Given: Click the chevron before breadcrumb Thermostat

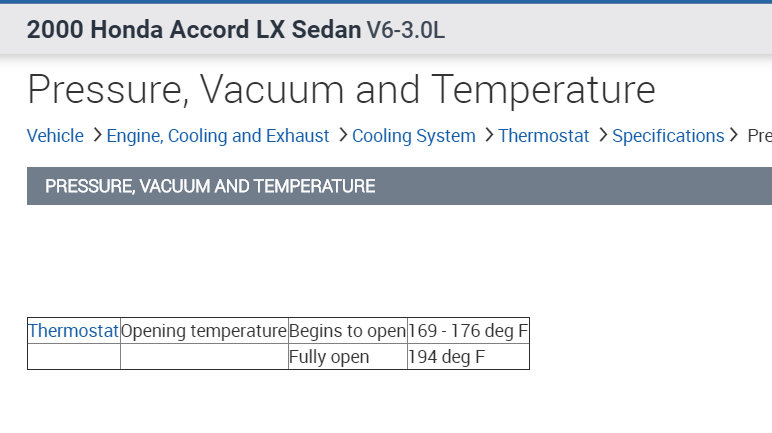Looking at the screenshot, I should click(x=489, y=135).
